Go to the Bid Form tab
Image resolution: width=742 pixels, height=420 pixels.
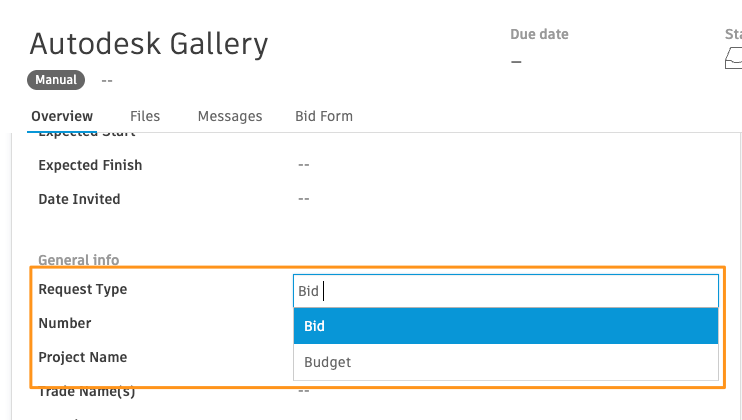pyautogui.click(x=324, y=116)
